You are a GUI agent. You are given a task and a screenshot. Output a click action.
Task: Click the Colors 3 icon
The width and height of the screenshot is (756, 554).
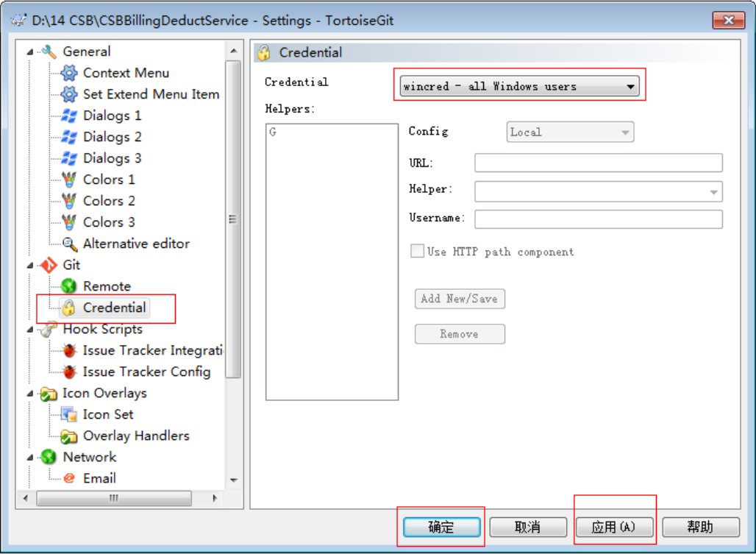69,221
